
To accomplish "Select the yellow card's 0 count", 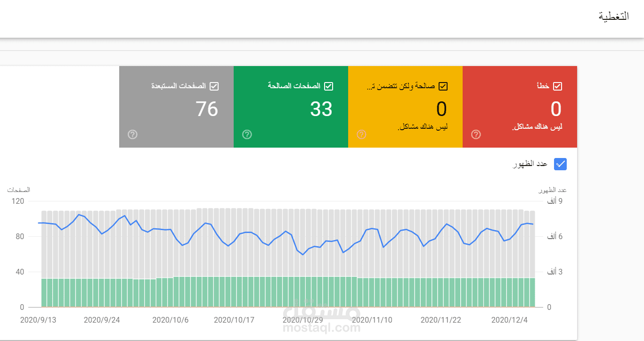I will coord(441,109).
